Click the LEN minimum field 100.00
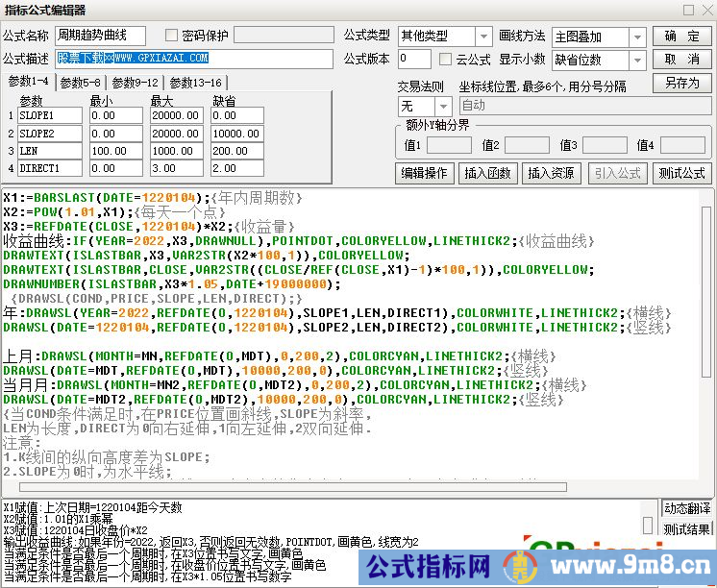This screenshot has width=717, height=588. [x=116, y=151]
